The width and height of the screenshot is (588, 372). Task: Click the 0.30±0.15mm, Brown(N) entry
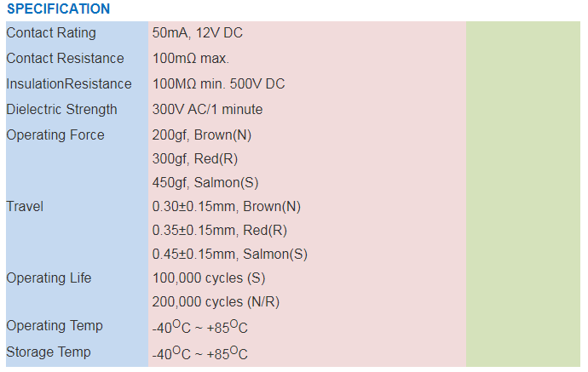226,207
